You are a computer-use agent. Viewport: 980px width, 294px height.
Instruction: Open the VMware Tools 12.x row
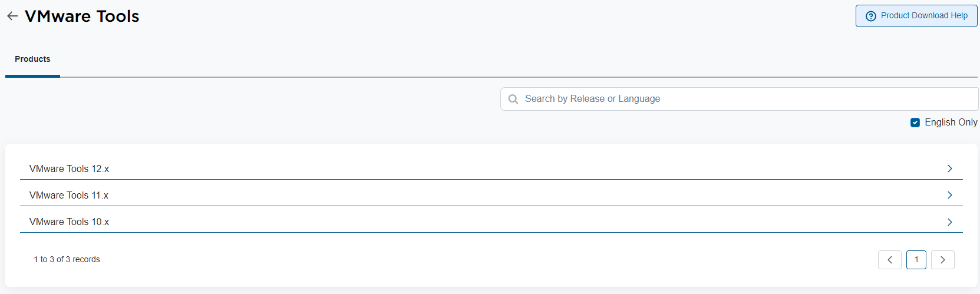[x=70, y=169]
